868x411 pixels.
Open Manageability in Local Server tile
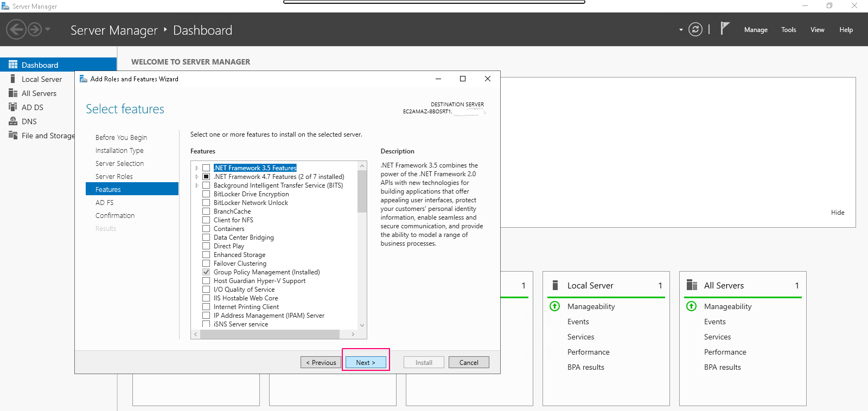pyautogui.click(x=591, y=306)
